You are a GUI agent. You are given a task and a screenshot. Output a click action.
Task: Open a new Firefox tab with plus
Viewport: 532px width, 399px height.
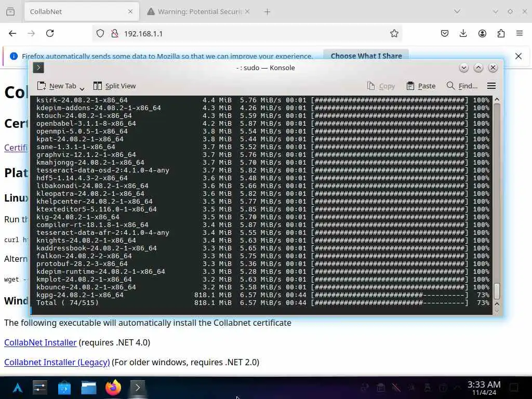[x=267, y=11]
